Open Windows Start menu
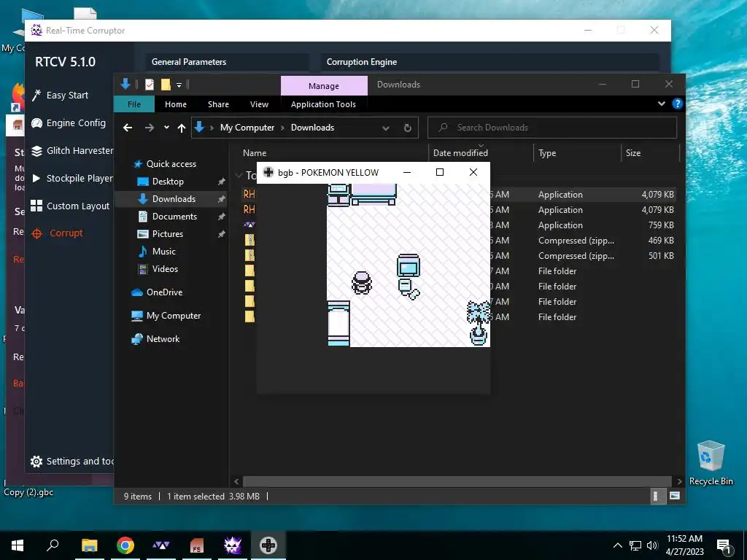 click(x=18, y=545)
